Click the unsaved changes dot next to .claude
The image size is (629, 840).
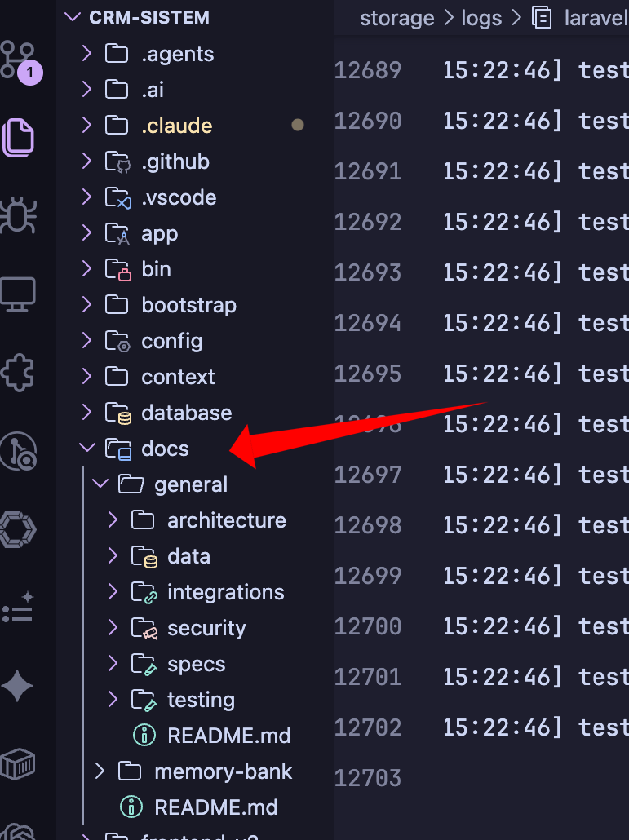298,125
